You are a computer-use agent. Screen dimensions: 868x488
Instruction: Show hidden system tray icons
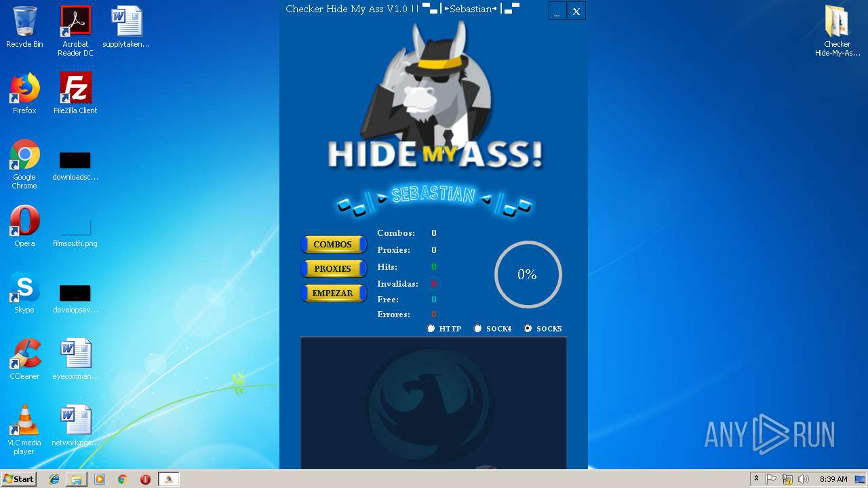[756, 479]
